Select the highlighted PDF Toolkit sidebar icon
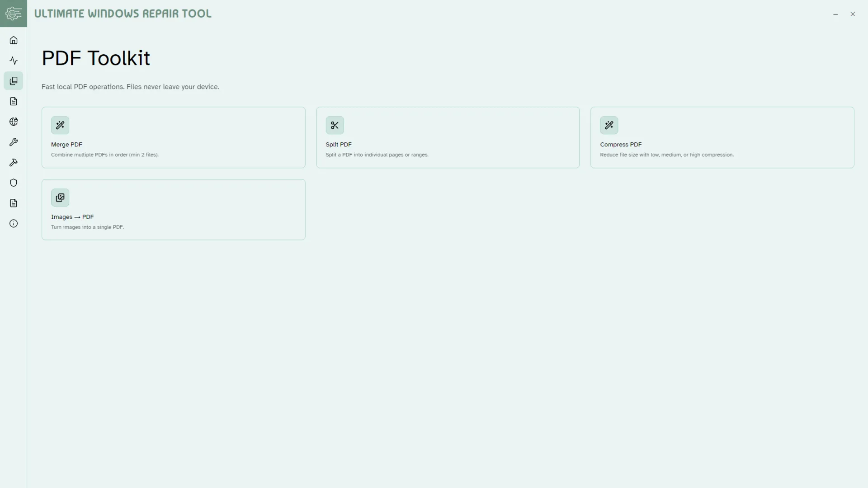Image resolution: width=868 pixels, height=488 pixels. (14, 81)
